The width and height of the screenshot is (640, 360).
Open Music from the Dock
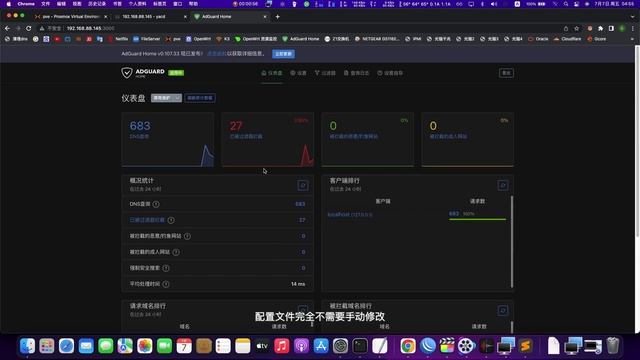[282, 346]
